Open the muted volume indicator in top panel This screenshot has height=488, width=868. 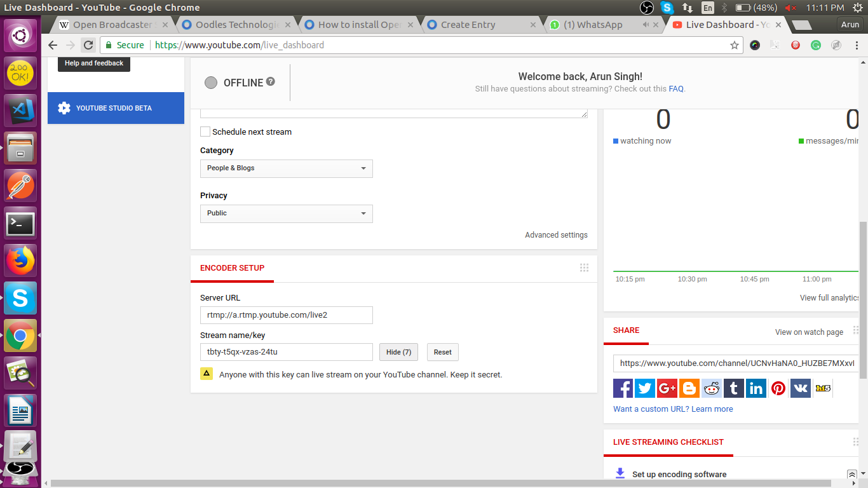[791, 8]
